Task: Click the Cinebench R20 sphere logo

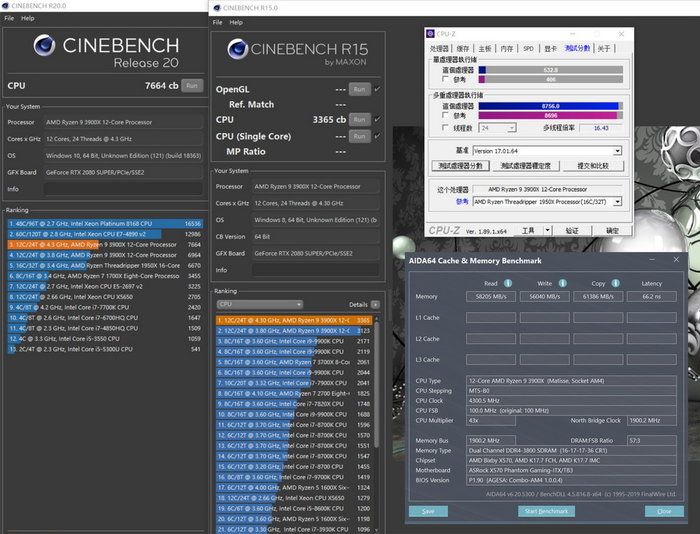Action: (43, 45)
